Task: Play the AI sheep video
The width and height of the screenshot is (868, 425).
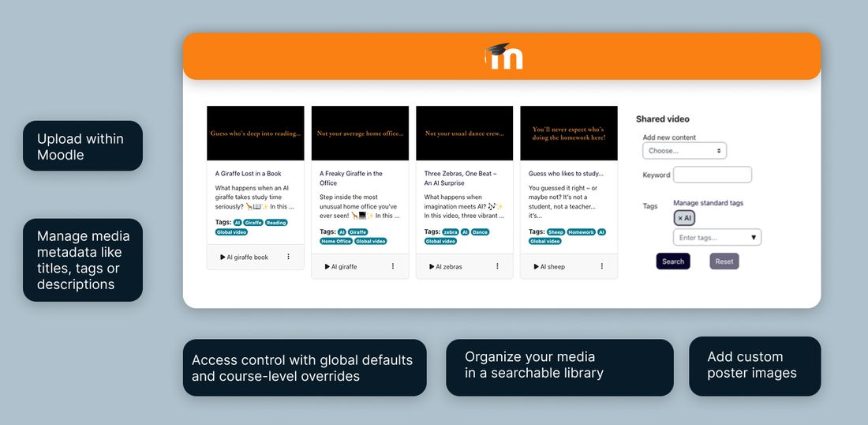Action: [x=549, y=266]
